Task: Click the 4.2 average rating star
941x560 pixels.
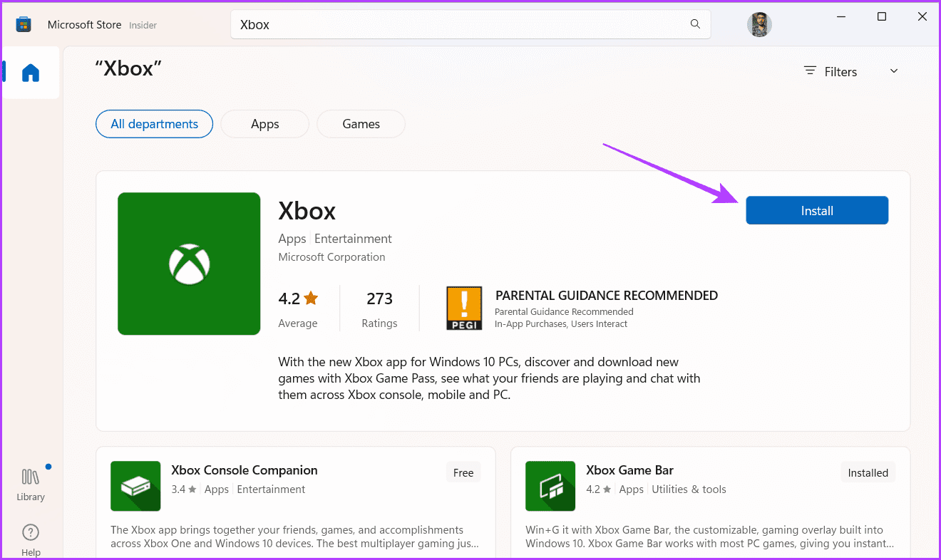Action: tap(311, 299)
